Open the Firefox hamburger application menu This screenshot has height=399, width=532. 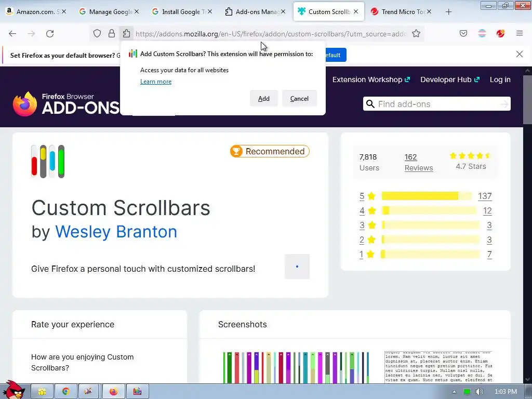click(x=520, y=33)
